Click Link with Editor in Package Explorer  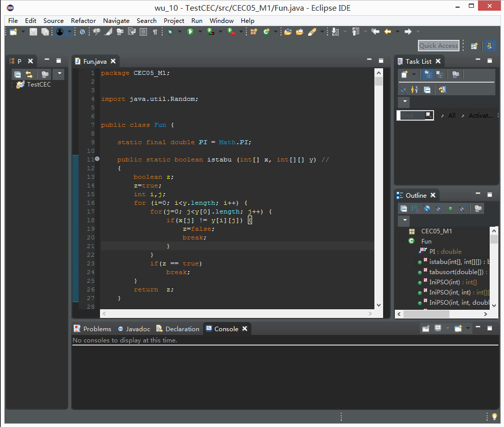click(29, 74)
